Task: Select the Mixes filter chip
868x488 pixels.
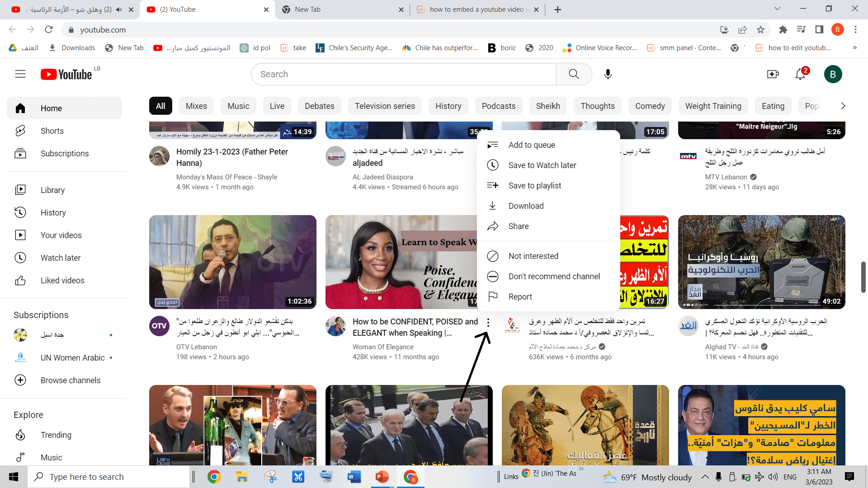Action: (196, 106)
